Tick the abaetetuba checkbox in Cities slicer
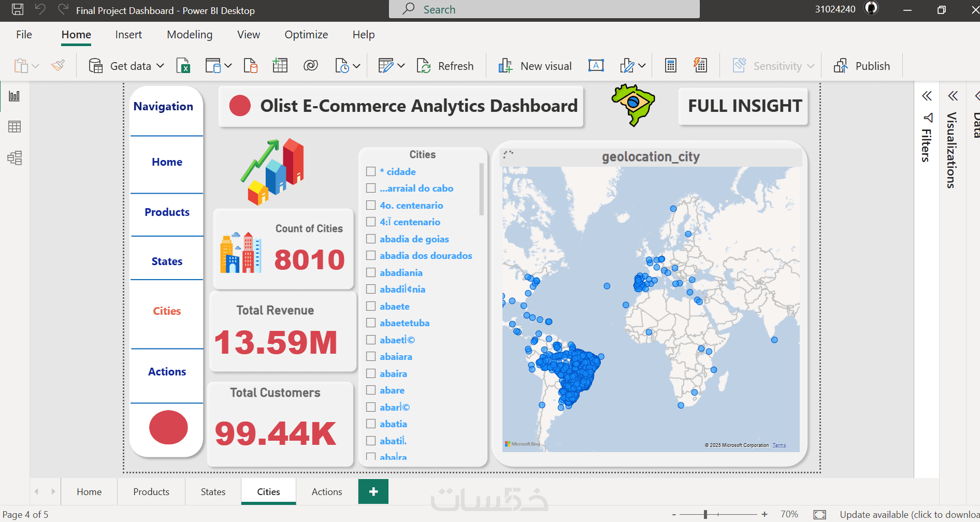Image resolution: width=980 pixels, height=522 pixels. click(371, 323)
